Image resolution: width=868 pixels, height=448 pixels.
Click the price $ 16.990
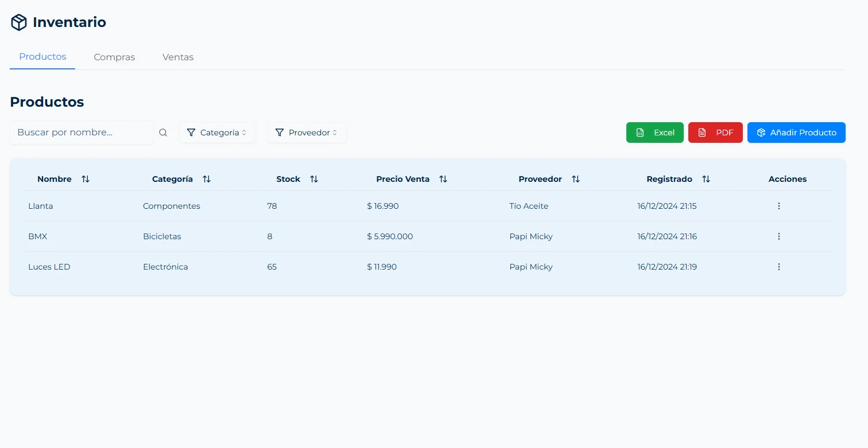tap(383, 206)
